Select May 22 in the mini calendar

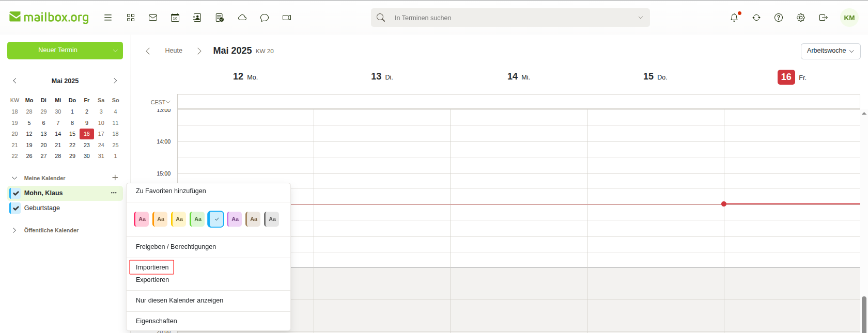click(72, 145)
